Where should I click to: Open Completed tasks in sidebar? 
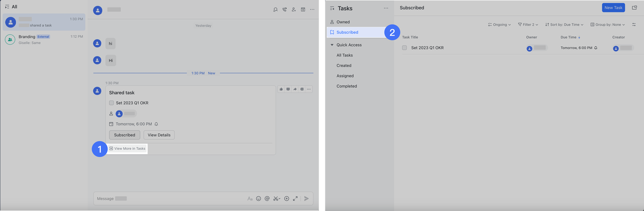[x=347, y=86]
